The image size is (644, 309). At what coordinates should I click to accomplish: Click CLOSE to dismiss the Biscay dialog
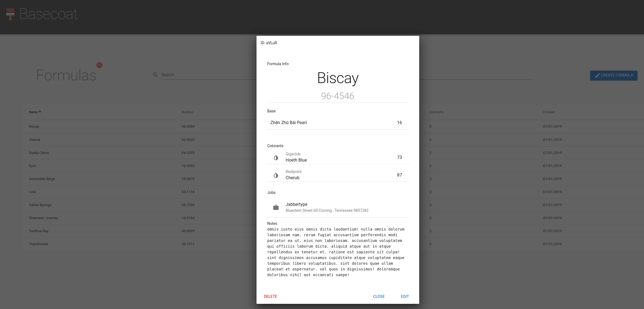(x=379, y=297)
